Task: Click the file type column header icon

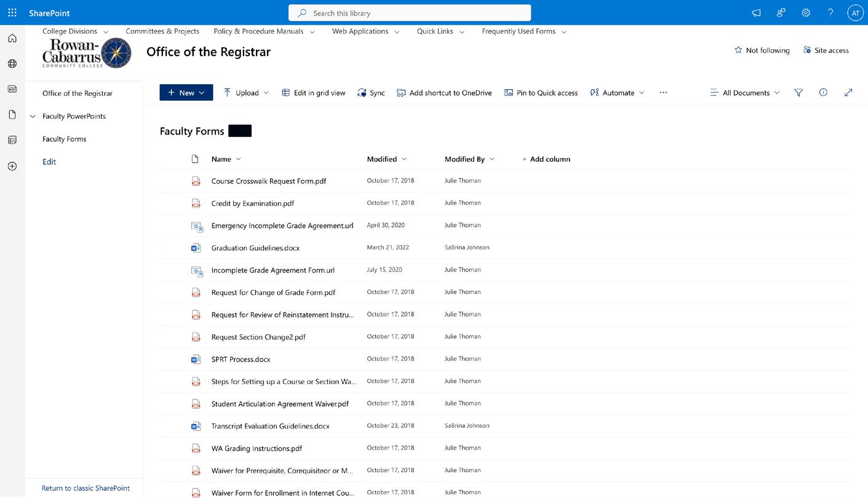Action: (195, 159)
